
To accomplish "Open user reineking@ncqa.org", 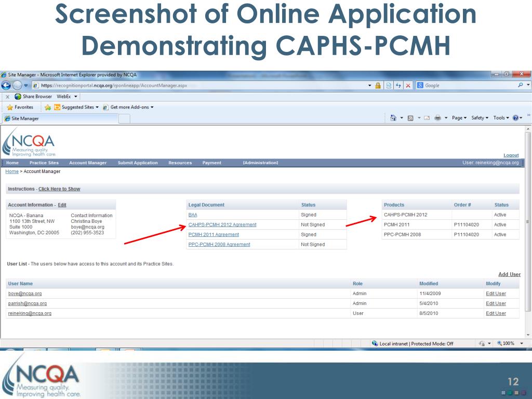I will point(30,313).
